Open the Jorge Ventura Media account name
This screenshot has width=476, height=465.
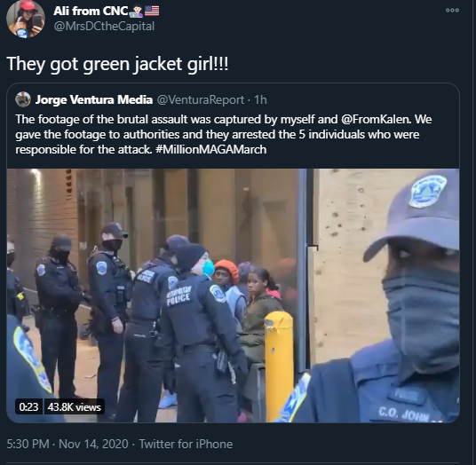click(x=94, y=99)
